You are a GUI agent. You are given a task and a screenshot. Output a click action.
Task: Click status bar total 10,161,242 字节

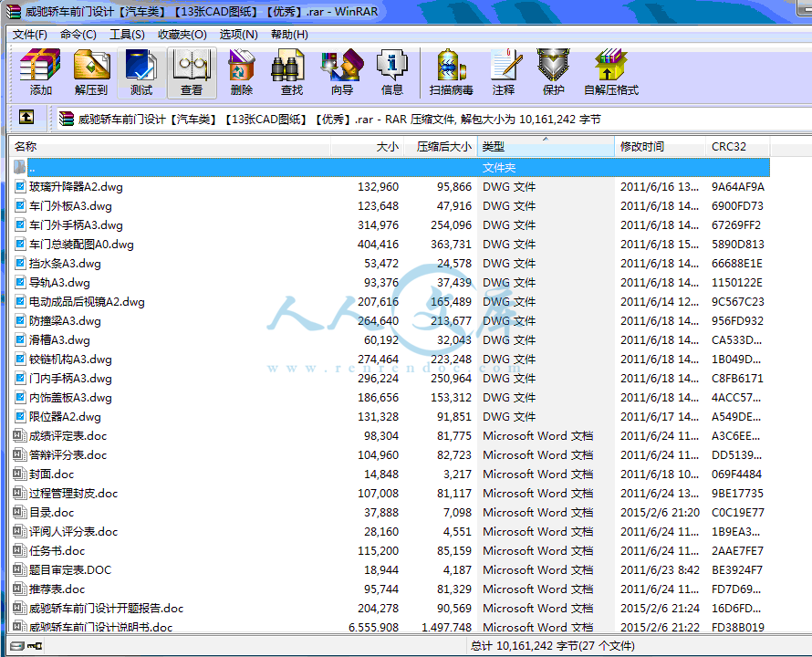(x=552, y=646)
